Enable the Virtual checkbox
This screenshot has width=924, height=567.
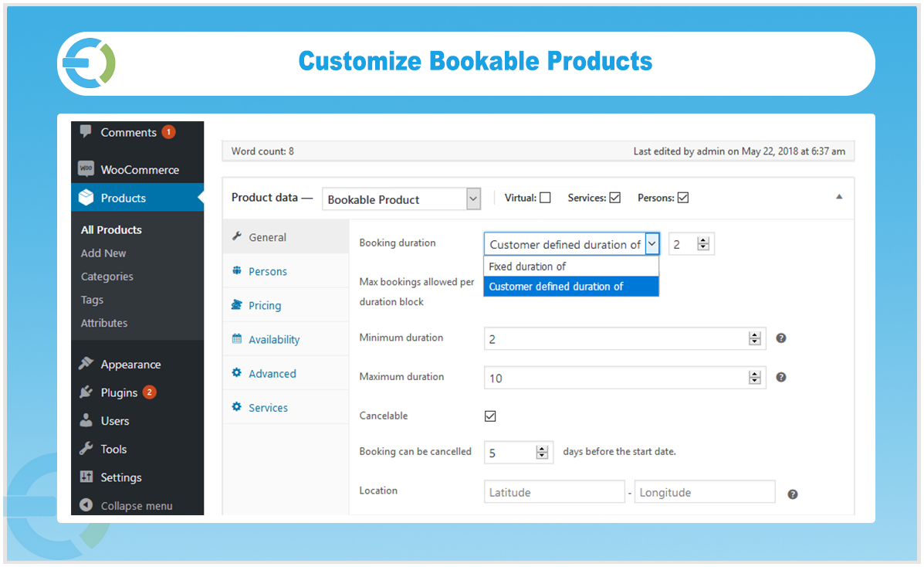(x=545, y=198)
